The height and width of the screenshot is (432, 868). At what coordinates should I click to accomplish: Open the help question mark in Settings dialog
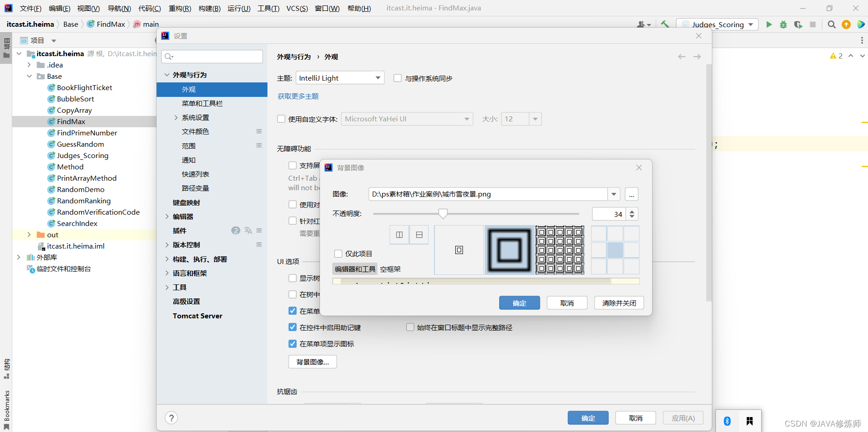[x=172, y=418]
